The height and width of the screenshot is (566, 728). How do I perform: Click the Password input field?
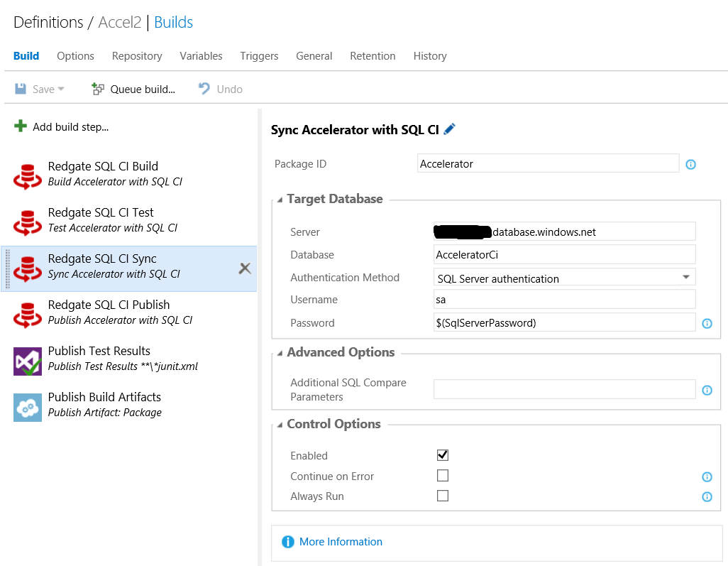click(564, 322)
